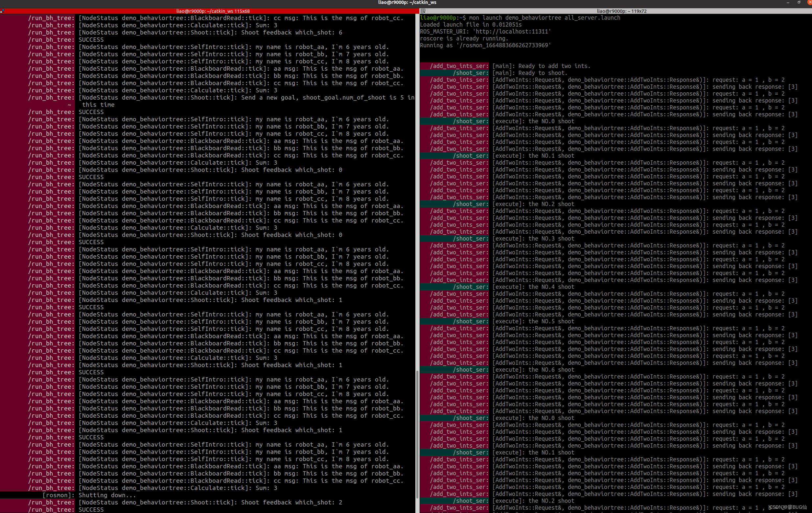Click '[execute]: the NO.6 shoot' line

click(x=533, y=370)
